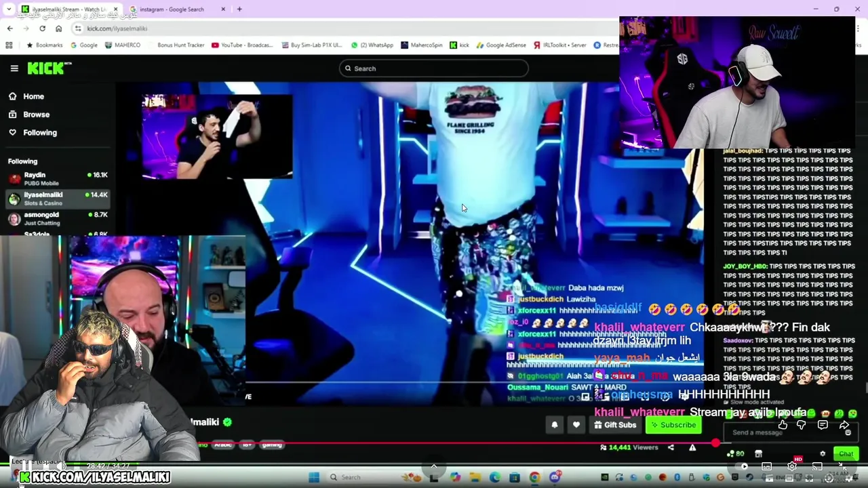The width and height of the screenshot is (868, 488).
Task: Open the Google bookmark
Action: tap(83, 45)
